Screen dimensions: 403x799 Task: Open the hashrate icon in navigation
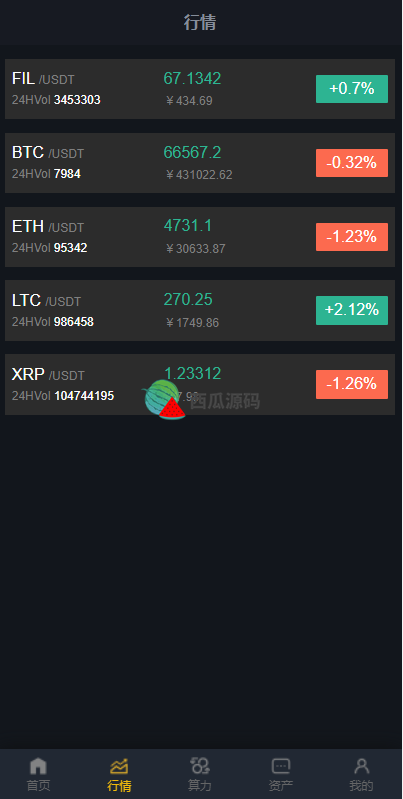point(200,765)
